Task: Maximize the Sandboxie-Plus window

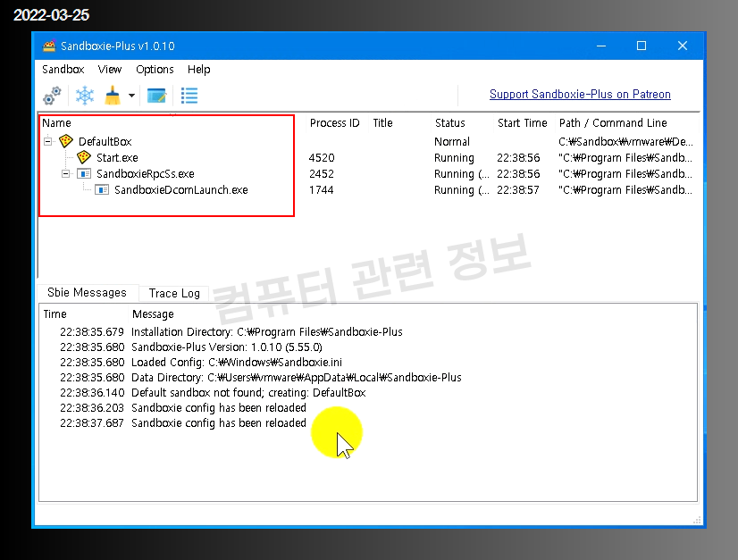Action: [x=641, y=46]
